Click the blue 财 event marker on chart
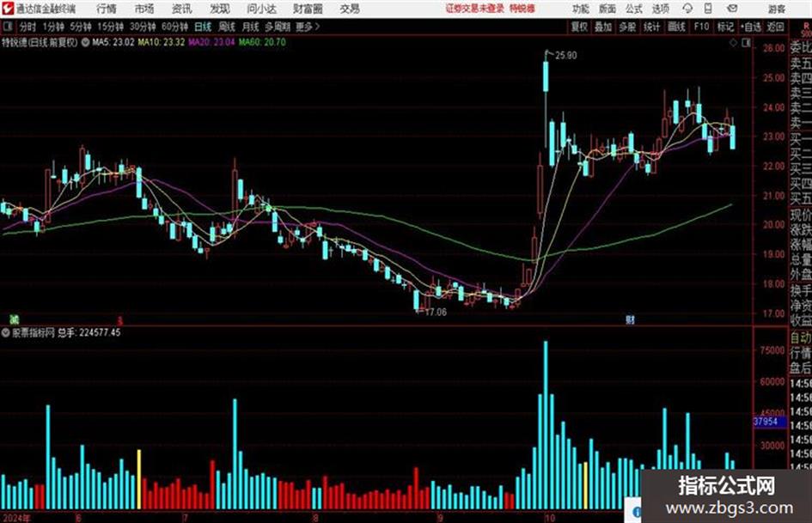This screenshot has height=523, width=812. [630, 320]
